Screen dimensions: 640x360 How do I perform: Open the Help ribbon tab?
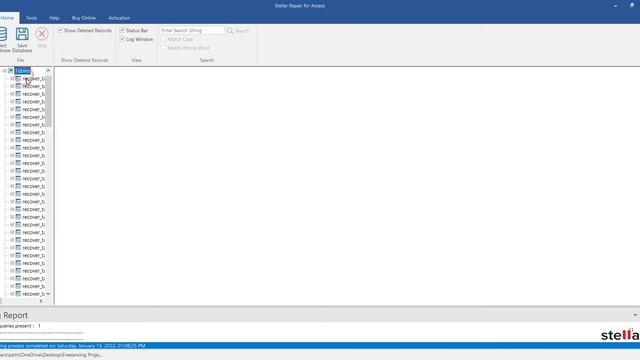(54, 18)
